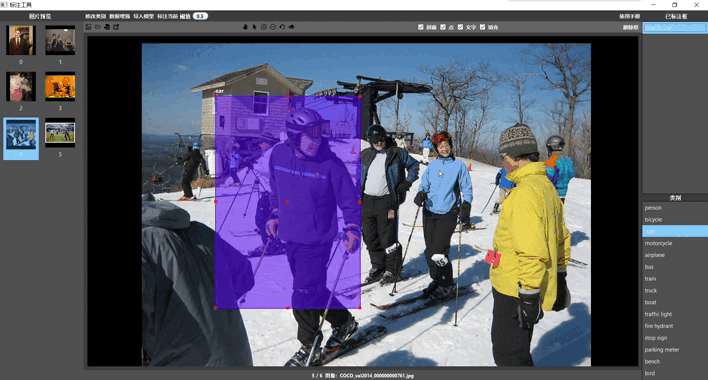This screenshot has height=380, width=708.
Task: Open the 数据增强 menu
Action: tap(120, 16)
